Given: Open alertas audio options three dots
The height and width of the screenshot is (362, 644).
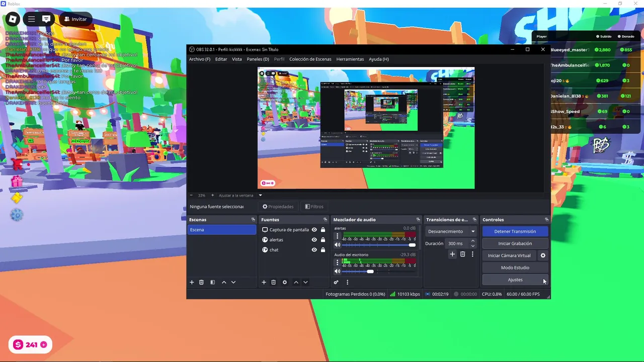Looking at the screenshot, I should (x=337, y=236).
